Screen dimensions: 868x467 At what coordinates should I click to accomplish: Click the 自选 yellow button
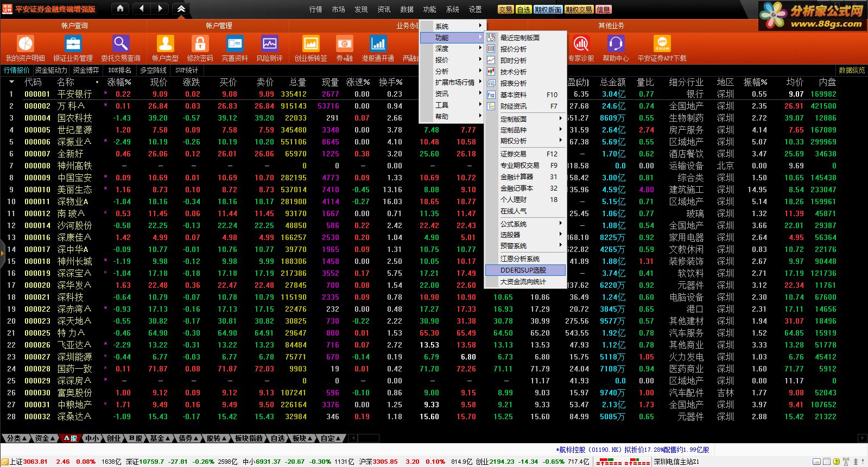(523, 9)
